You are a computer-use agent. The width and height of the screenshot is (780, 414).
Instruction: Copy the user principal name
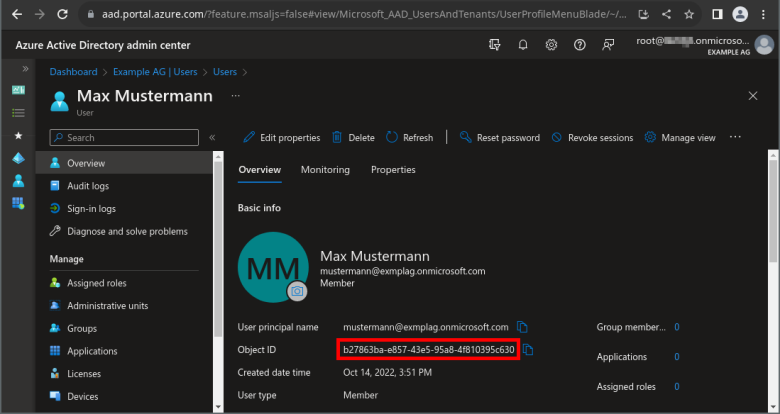[x=522, y=327]
